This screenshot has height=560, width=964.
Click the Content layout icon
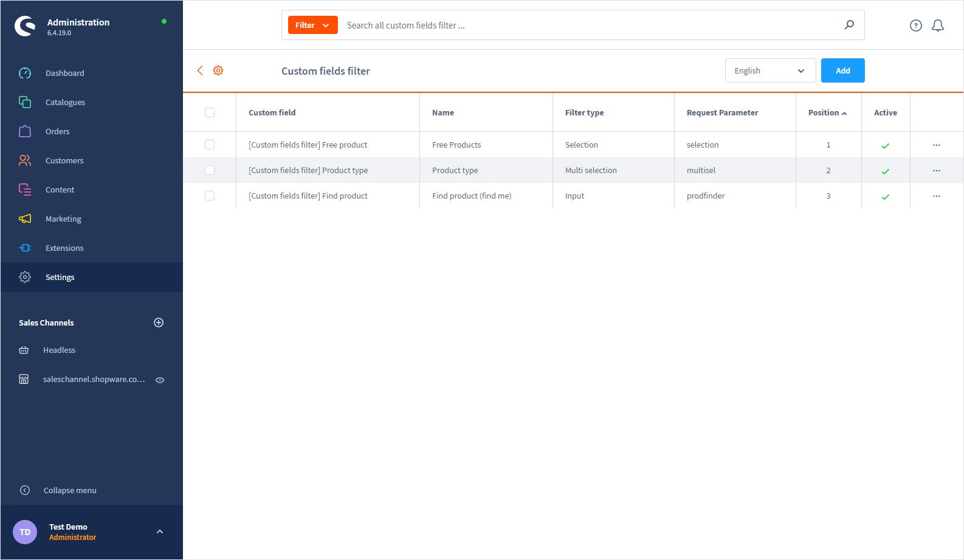[25, 190]
